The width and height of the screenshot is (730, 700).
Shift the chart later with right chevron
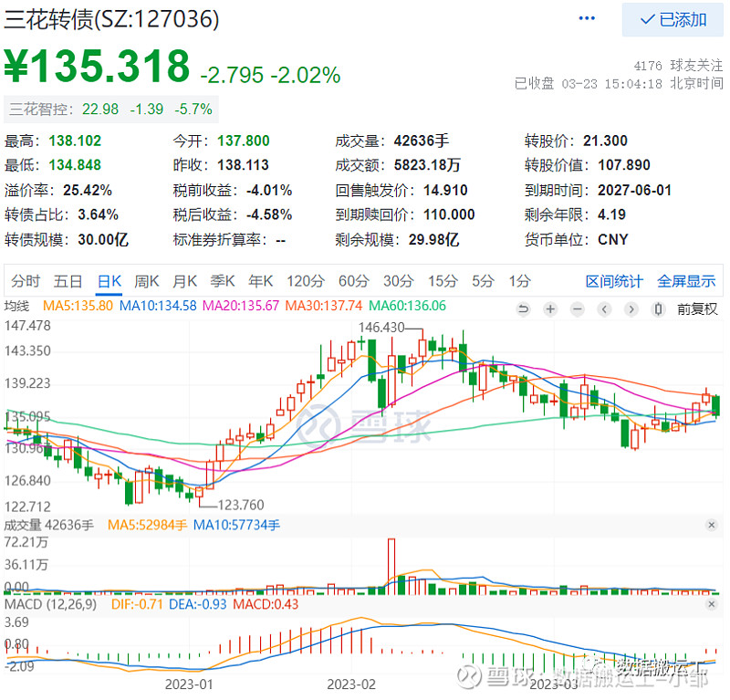[x=631, y=308]
